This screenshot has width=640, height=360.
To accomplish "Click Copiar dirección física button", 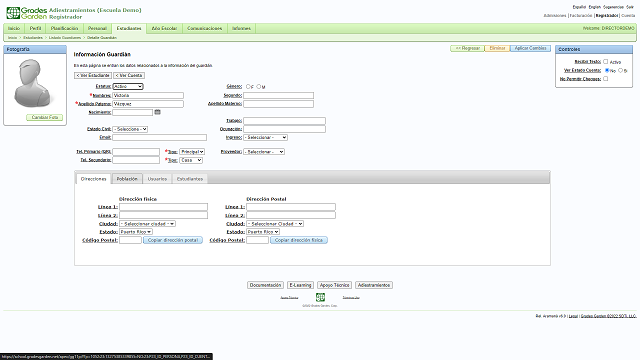I will click(299, 240).
